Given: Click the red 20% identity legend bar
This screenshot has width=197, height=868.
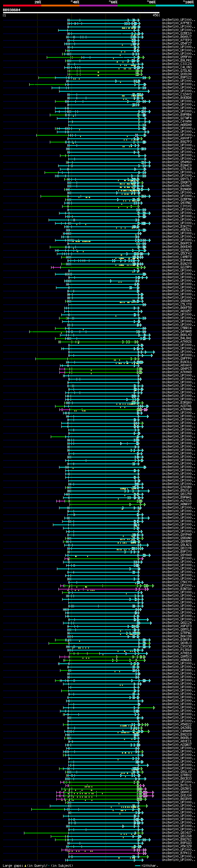Looking at the screenshot, I should coord(22,6).
